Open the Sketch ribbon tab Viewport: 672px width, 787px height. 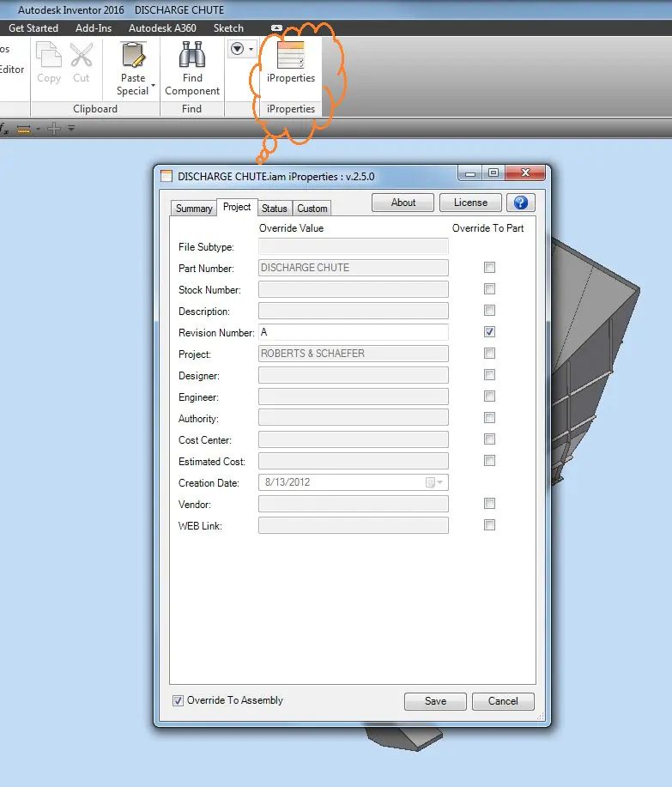pyautogui.click(x=228, y=28)
